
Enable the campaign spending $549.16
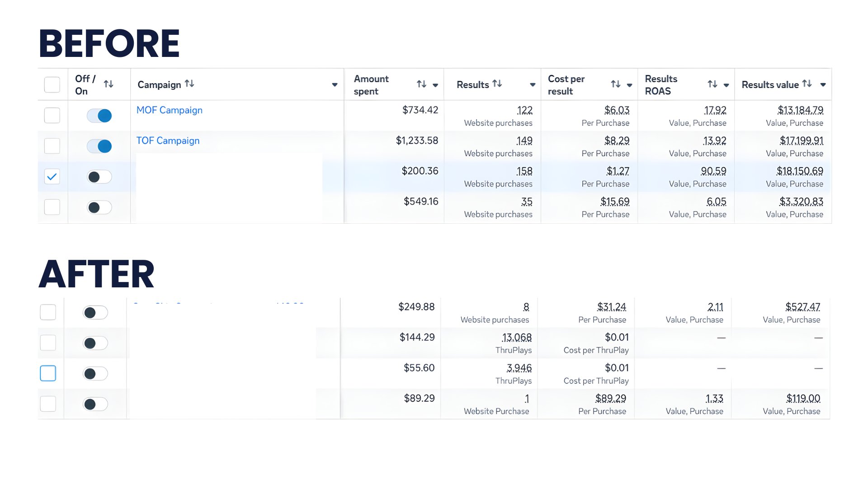(99, 207)
